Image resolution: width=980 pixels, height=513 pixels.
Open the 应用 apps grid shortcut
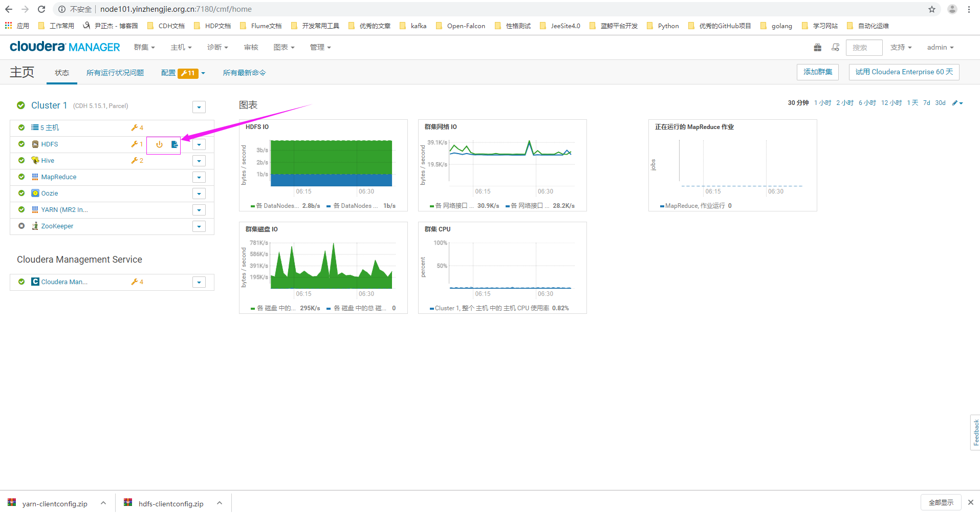tap(17, 26)
